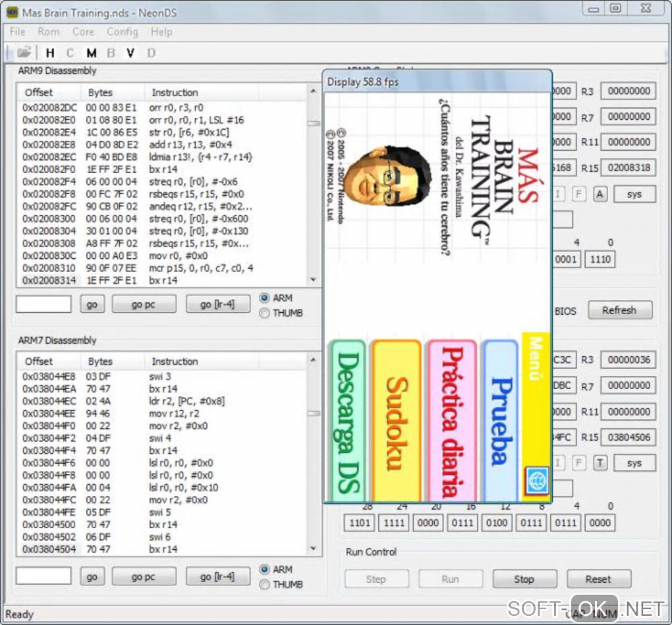672x625 pixels.
Task: Click ARM7 go button
Action: [92, 576]
